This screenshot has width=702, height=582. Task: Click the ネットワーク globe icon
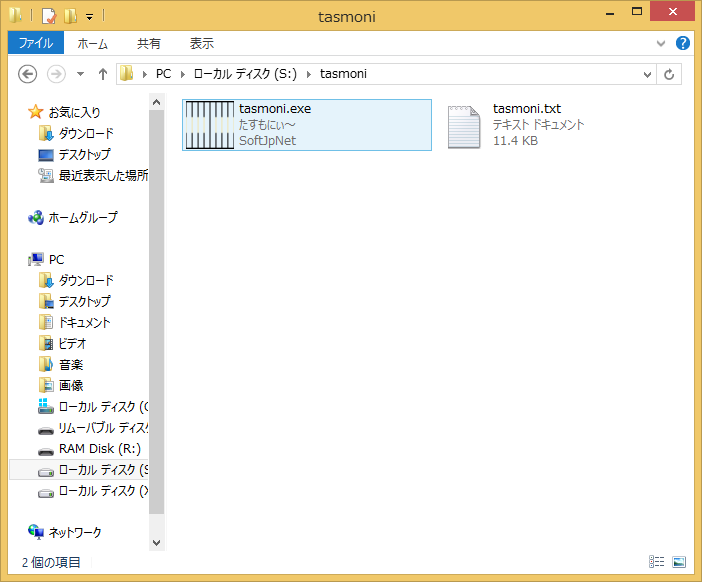coord(36,532)
